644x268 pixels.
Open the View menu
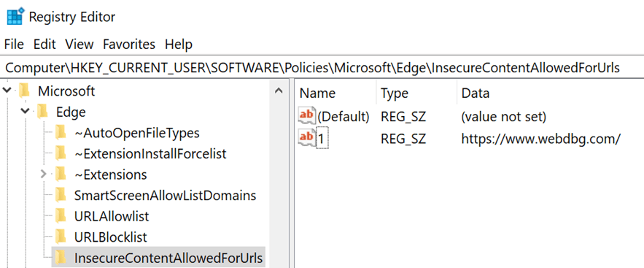79,44
